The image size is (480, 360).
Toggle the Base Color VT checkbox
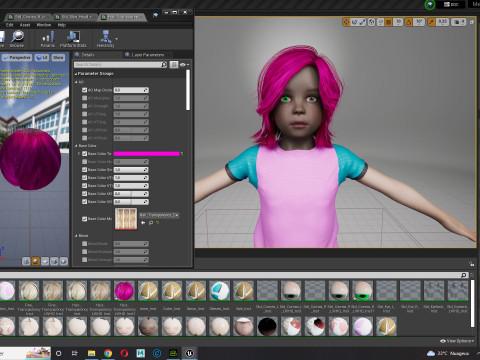pos(84,186)
